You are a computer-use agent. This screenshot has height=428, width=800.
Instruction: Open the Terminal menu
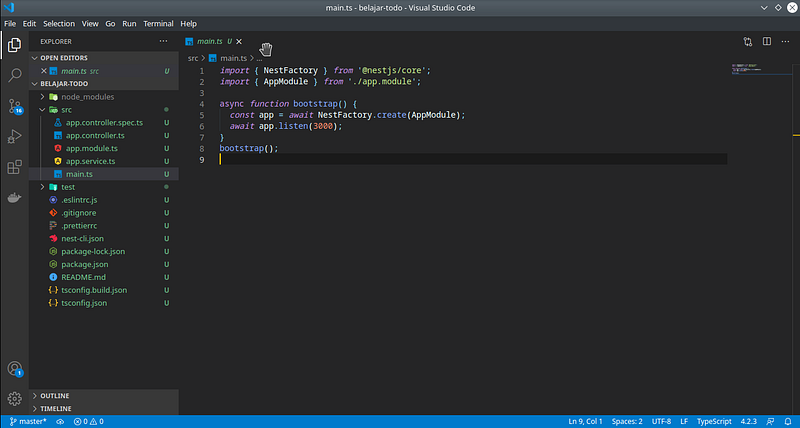[x=158, y=23]
